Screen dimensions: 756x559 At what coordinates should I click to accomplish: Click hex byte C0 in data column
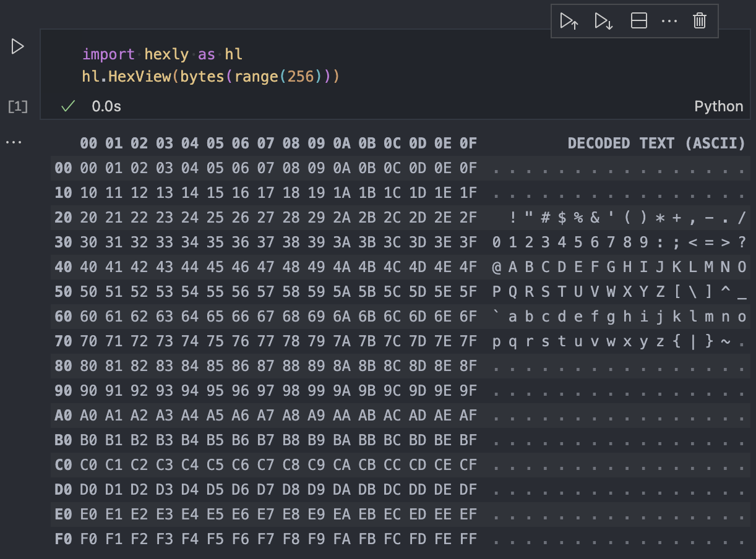88,465
